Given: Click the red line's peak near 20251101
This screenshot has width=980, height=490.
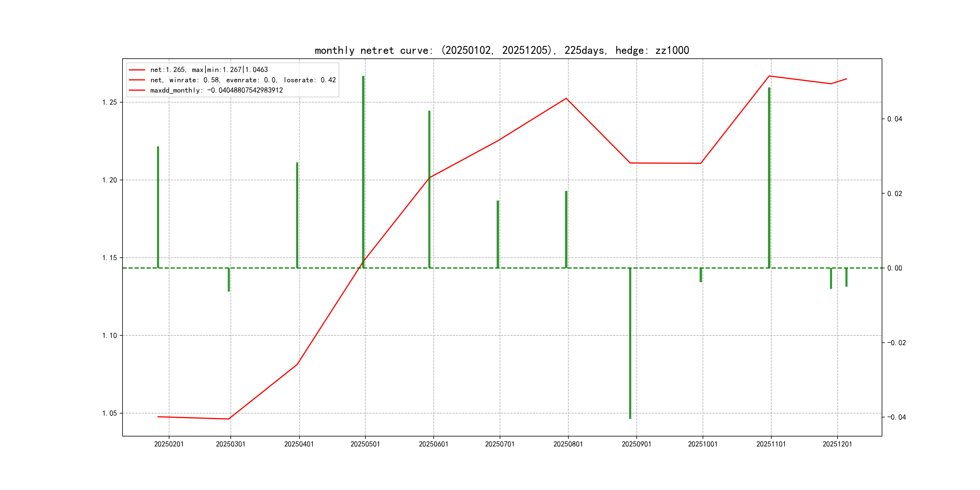Looking at the screenshot, I should [x=769, y=76].
